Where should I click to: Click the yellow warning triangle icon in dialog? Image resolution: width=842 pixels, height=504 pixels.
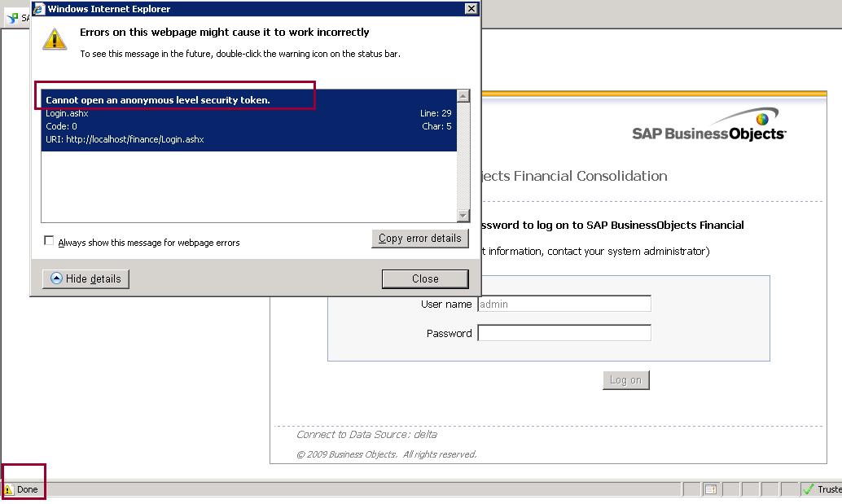[55, 39]
